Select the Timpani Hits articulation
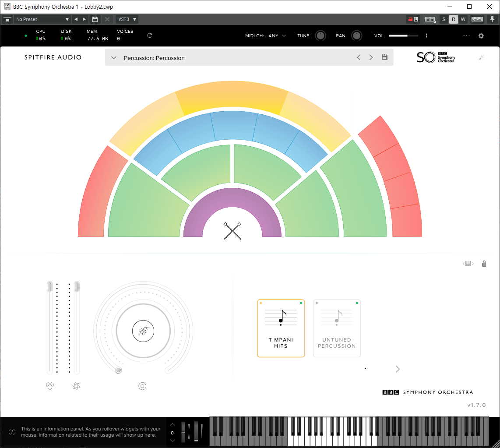This screenshot has height=448, width=500. (x=281, y=328)
